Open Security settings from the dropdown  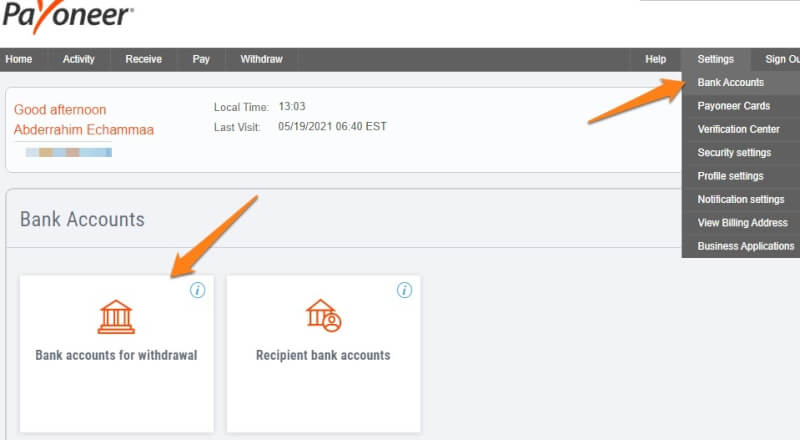point(741,153)
